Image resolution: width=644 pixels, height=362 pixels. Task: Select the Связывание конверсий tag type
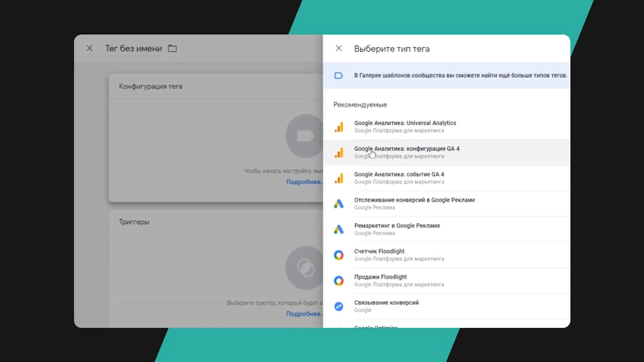pos(446,306)
